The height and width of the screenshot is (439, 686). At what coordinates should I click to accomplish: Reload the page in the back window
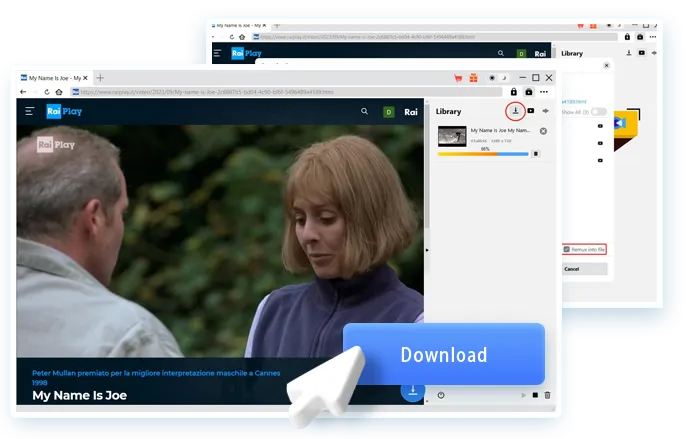pyautogui.click(x=231, y=37)
